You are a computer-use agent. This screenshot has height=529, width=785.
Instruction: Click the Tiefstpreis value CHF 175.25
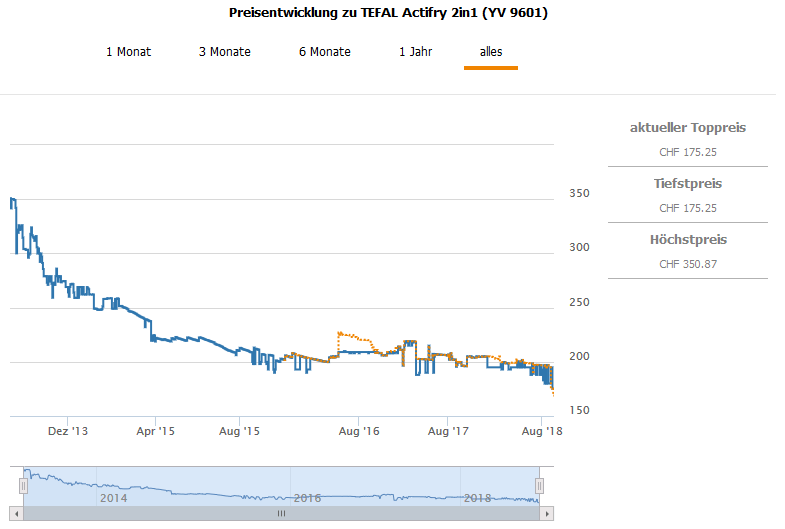(687, 208)
